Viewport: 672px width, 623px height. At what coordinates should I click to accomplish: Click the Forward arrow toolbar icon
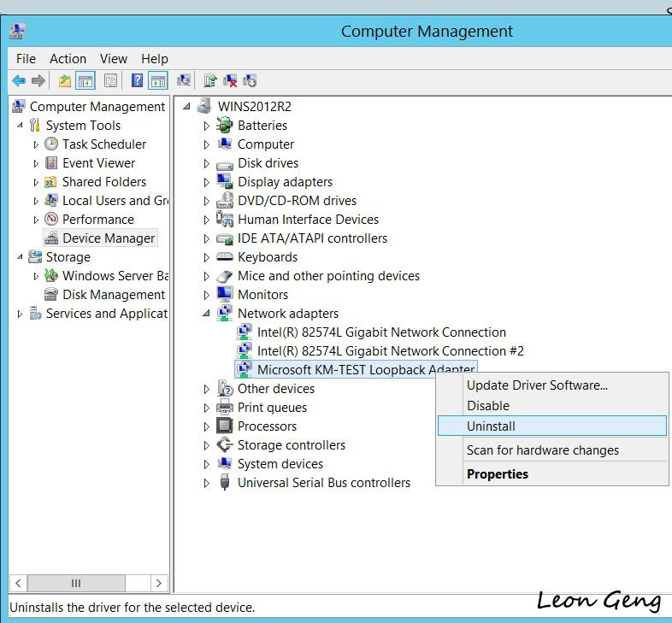[x=38, y=80]
